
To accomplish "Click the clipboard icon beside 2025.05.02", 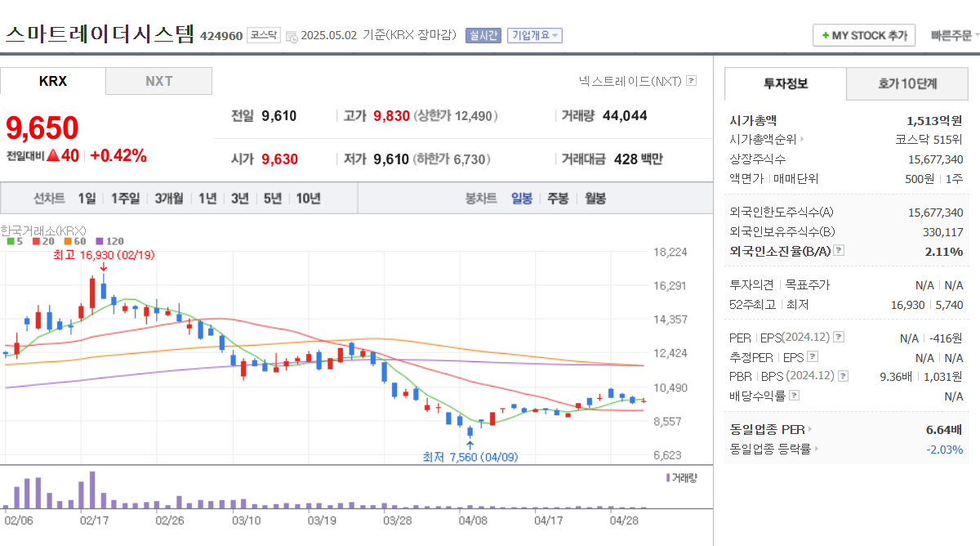I will click(x=291, y=35).
